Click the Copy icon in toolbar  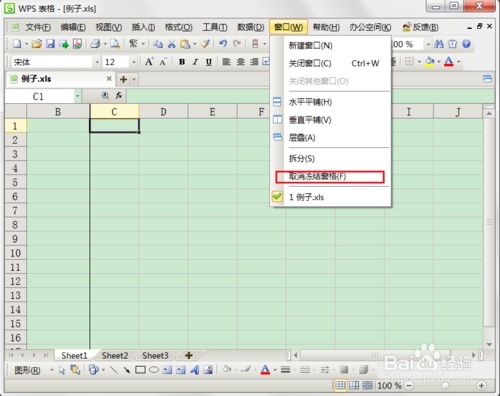158,44
